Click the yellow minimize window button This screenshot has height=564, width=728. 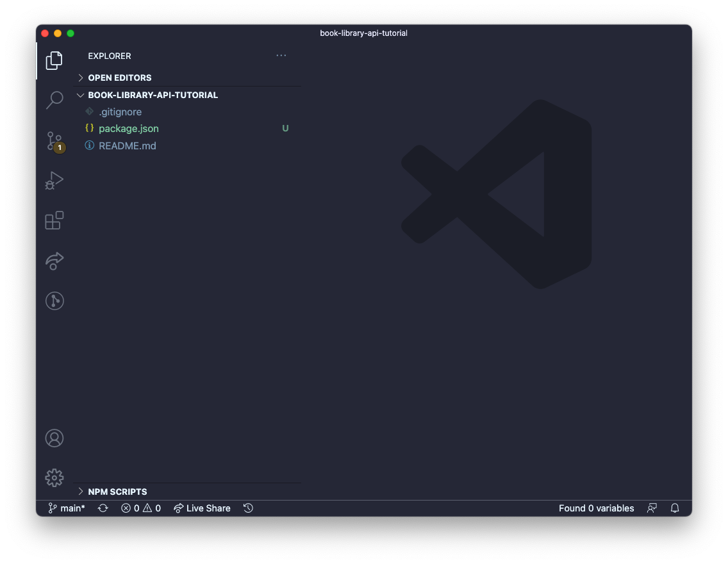point(58,33)
